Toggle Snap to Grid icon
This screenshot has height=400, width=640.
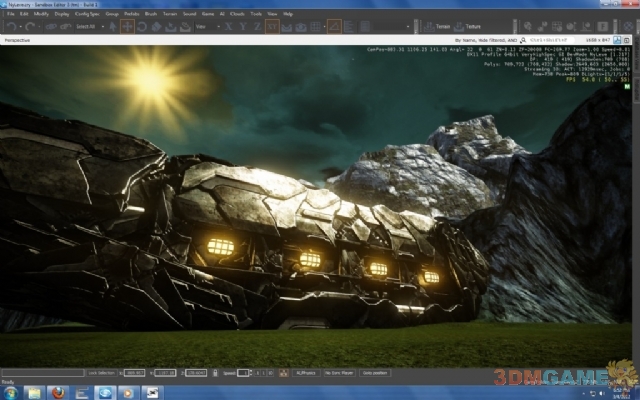pos(316,27)
